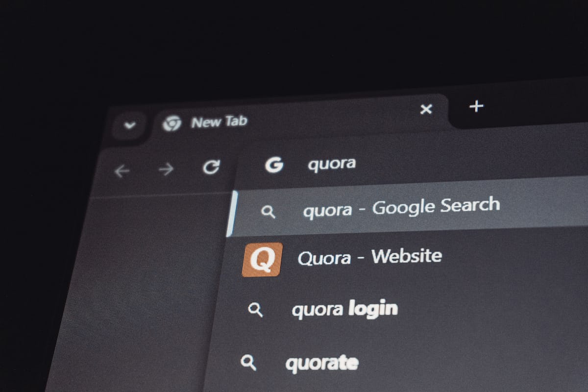Close the New Tab tab
The width and height of the screenshot is (588, 392).
click(x=426, y=109)
